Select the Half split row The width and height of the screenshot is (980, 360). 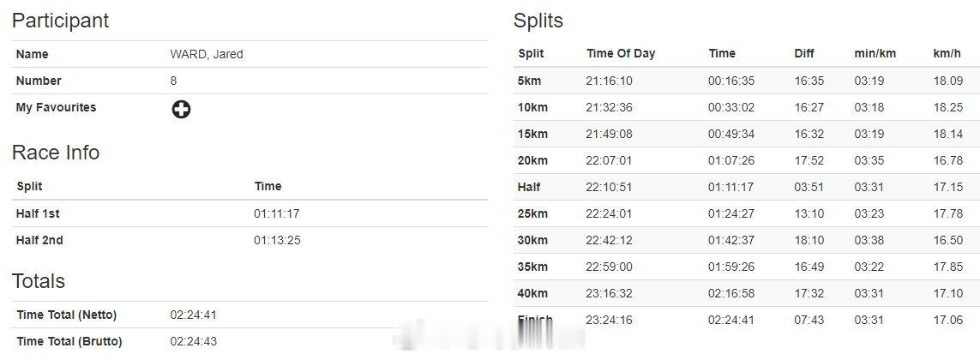pos(746,187)
